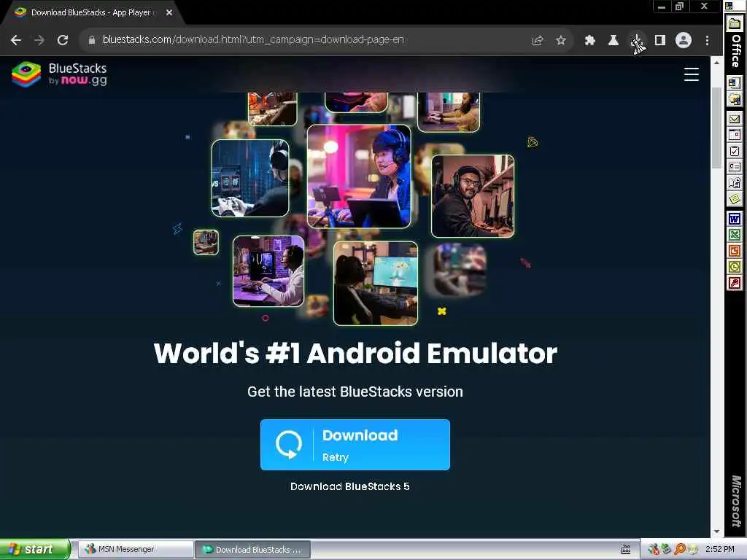The image size is (747, 560).
Task: Click New Office Document shortcut icon
Action: 734,82
